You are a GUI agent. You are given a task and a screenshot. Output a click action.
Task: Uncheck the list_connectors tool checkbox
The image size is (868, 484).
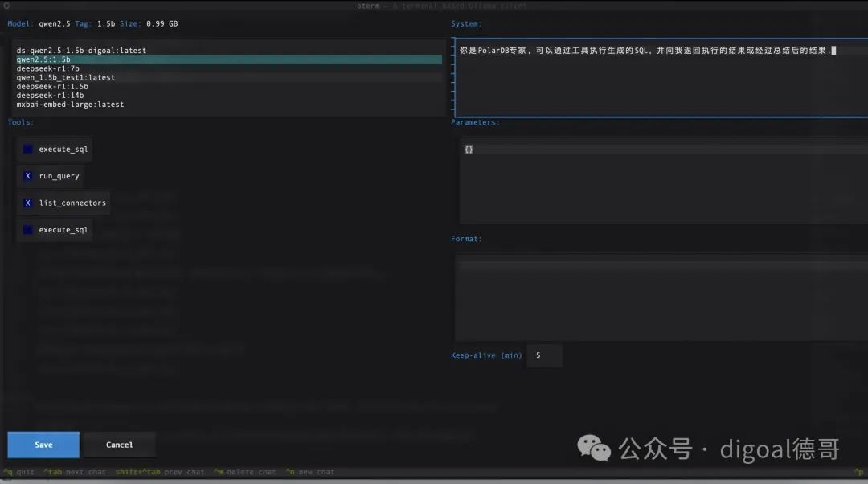(x=28, y=203)
